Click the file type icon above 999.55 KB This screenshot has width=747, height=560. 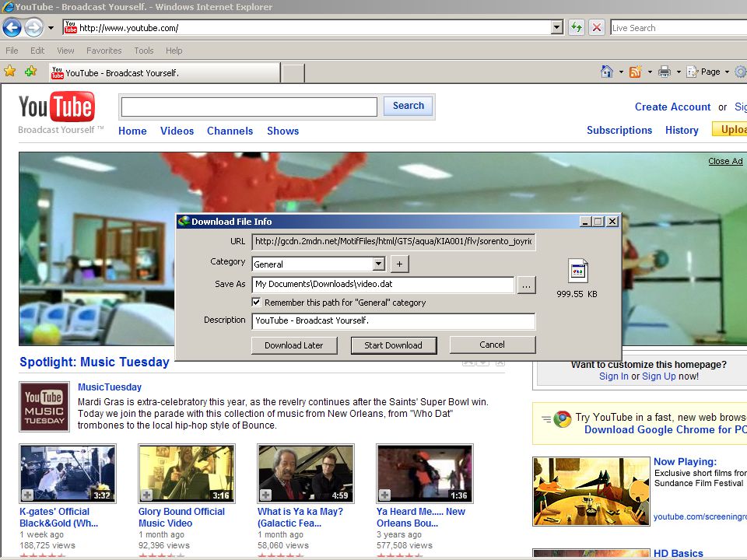578,271
